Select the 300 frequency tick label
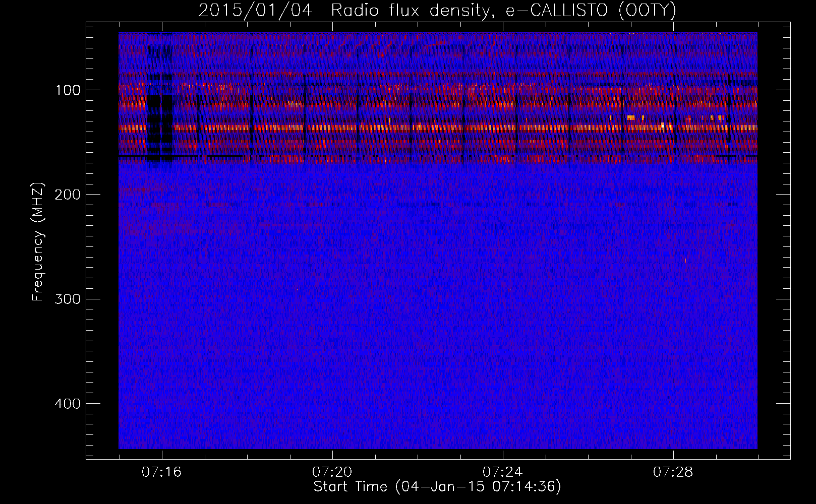This screenshot has height=504, width=816. click(x=68, y=299)
